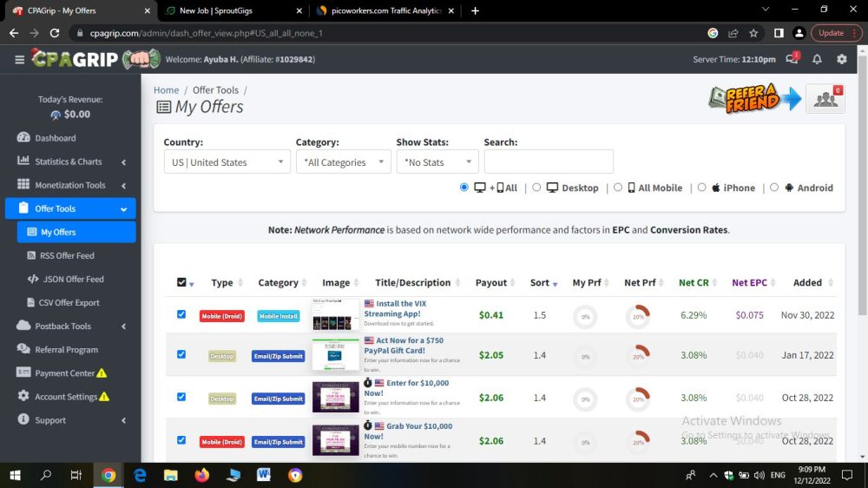The image size is (868, 488).
Task: Open a new browser tab
Action: [475, 10]
